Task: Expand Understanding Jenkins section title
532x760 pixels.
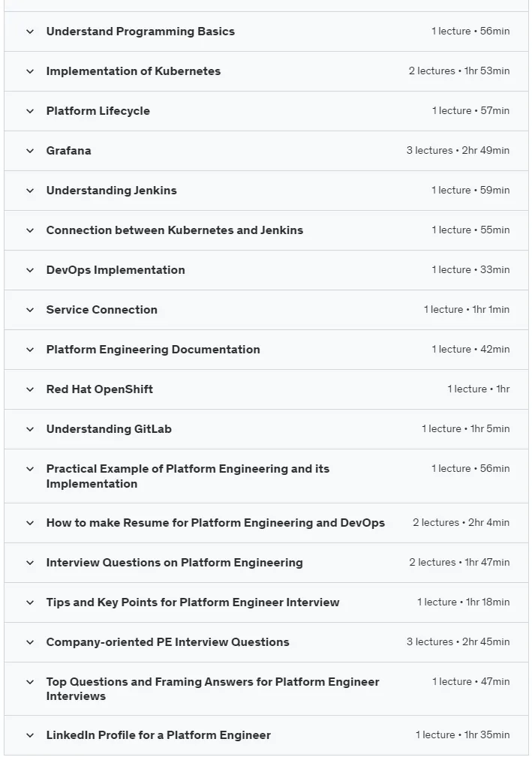Action: point(112,191)
